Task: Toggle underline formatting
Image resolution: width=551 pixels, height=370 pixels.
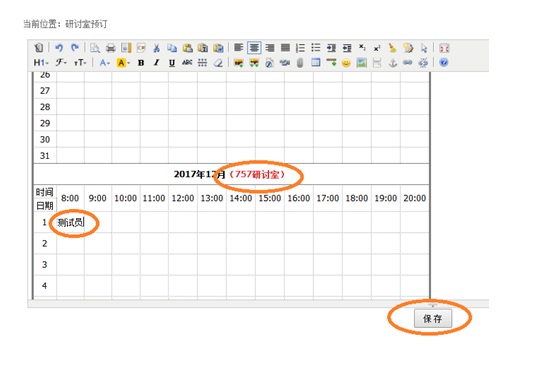Action: coord(172,63)
